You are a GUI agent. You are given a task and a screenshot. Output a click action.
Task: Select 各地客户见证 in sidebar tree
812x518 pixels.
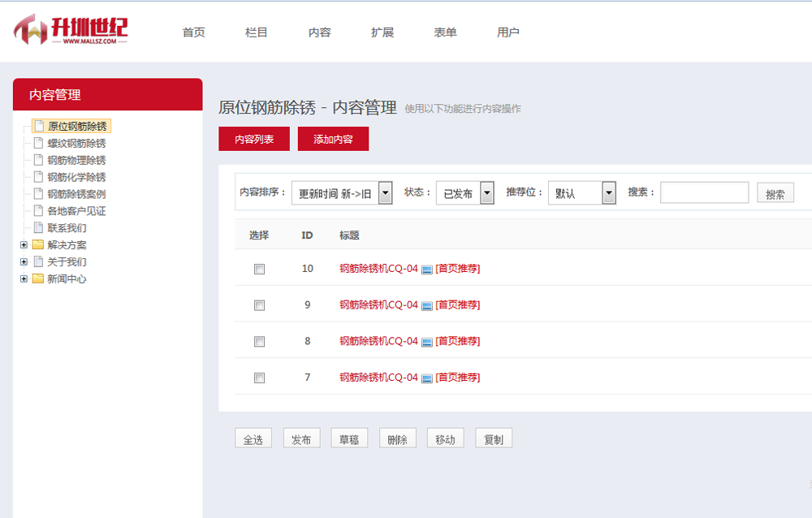pos(76,211)
